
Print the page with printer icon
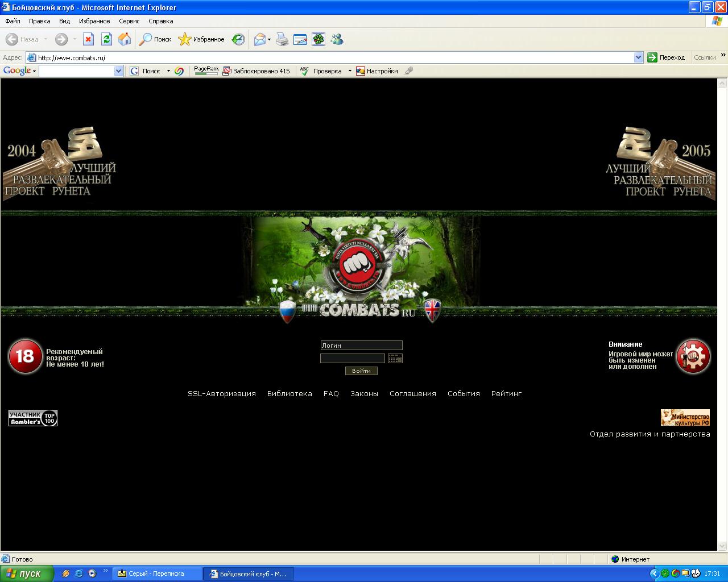pos(282,39)
